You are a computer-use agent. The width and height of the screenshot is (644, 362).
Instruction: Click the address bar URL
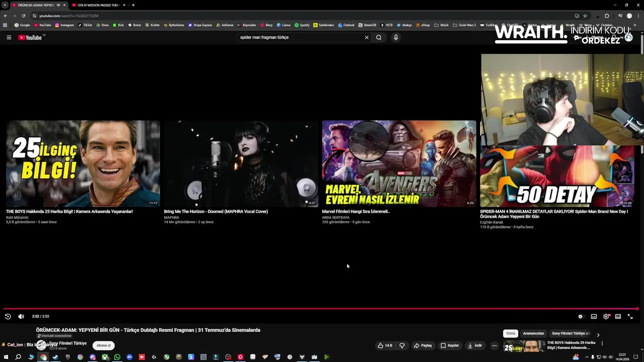click(69, 16)
